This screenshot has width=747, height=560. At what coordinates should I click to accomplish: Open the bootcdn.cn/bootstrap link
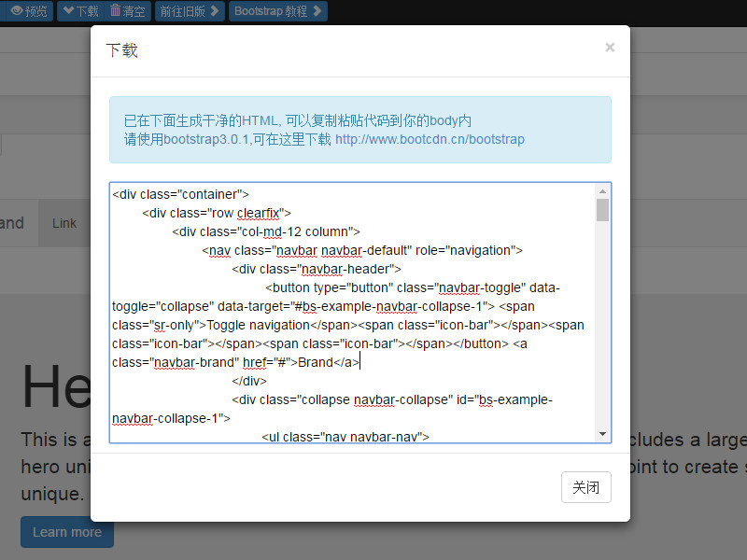click(430, 139)
